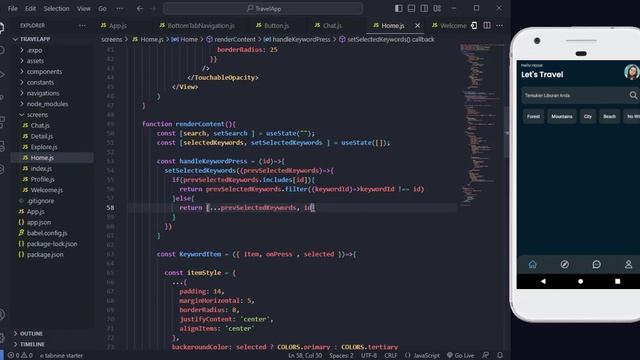This screenshot has height=360, width=640.
Task: Open the File menu
Action: pyautogui.click(x=13, y=8)
